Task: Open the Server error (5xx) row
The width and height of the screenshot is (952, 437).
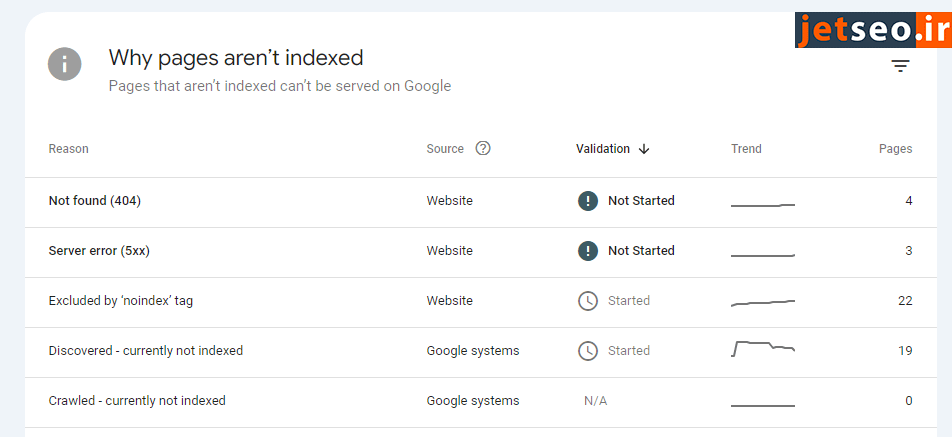Action: 99,251
